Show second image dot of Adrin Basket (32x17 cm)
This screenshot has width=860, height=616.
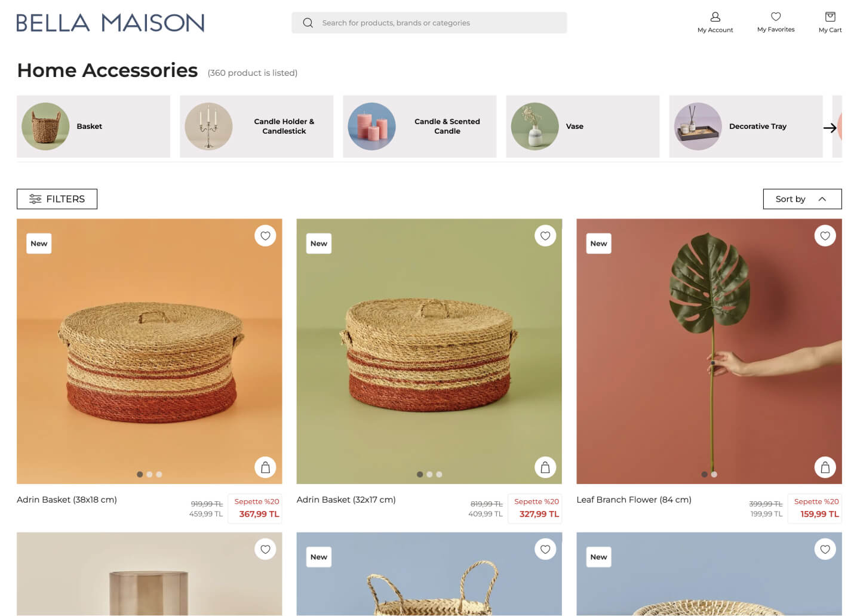click(x=429, y=475)
